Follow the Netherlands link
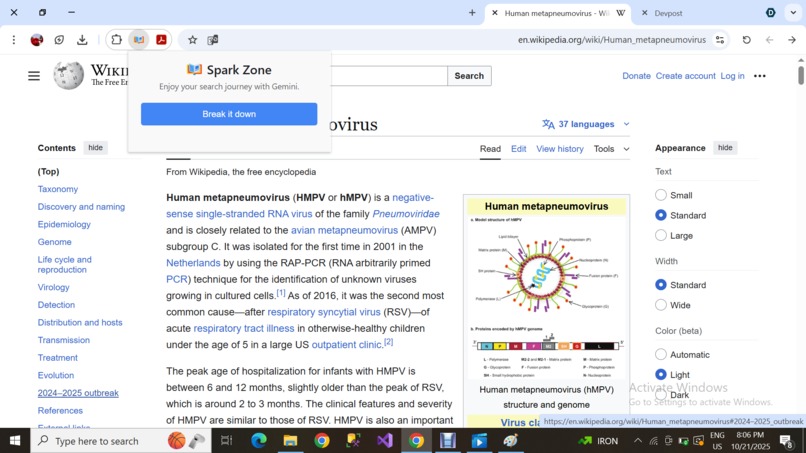This screenshot has width=806, height=453. (193, 263)
